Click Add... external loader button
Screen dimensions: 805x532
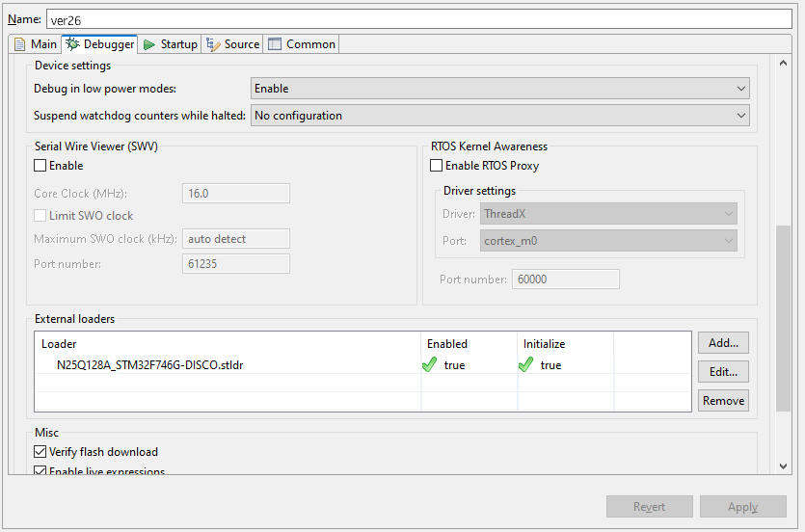point(723,342)
